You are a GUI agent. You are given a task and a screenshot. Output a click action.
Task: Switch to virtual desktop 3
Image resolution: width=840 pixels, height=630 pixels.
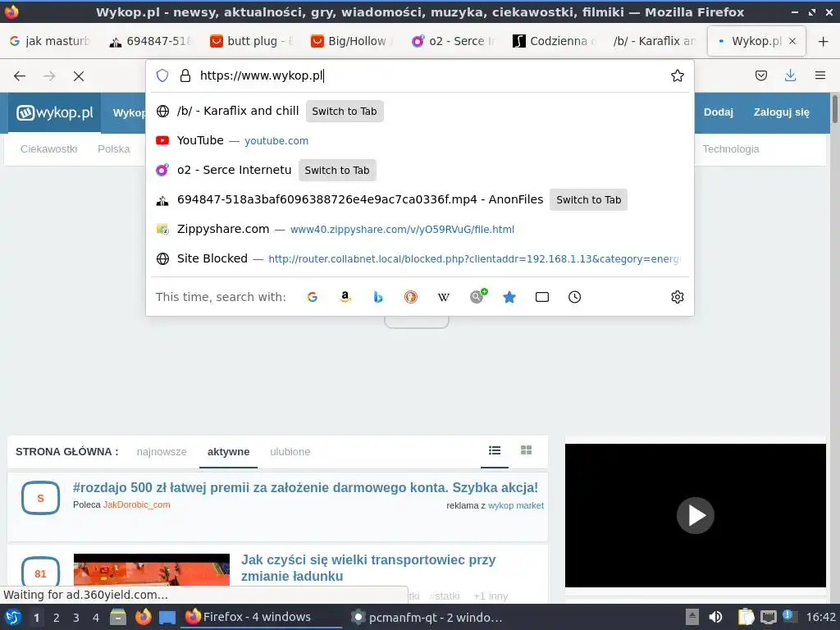76,618
